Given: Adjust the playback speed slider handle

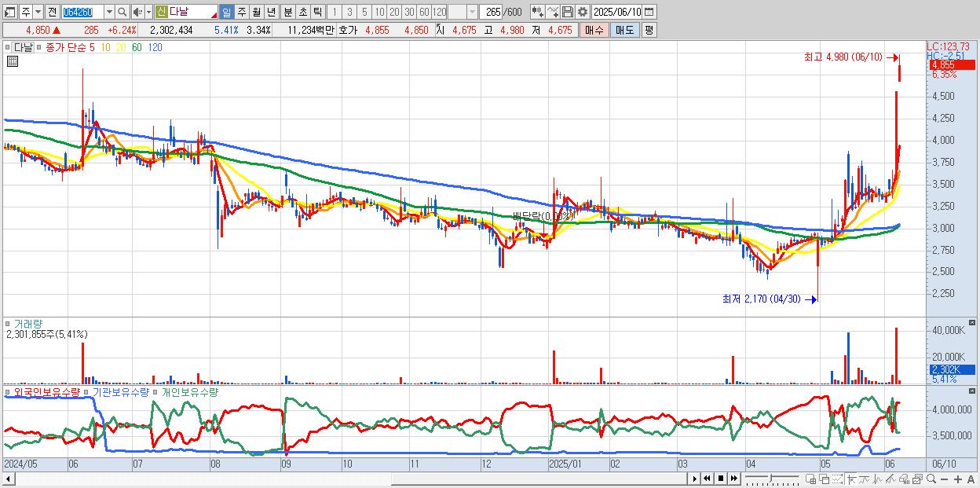Looking at the screenshot, I should 770,478.
